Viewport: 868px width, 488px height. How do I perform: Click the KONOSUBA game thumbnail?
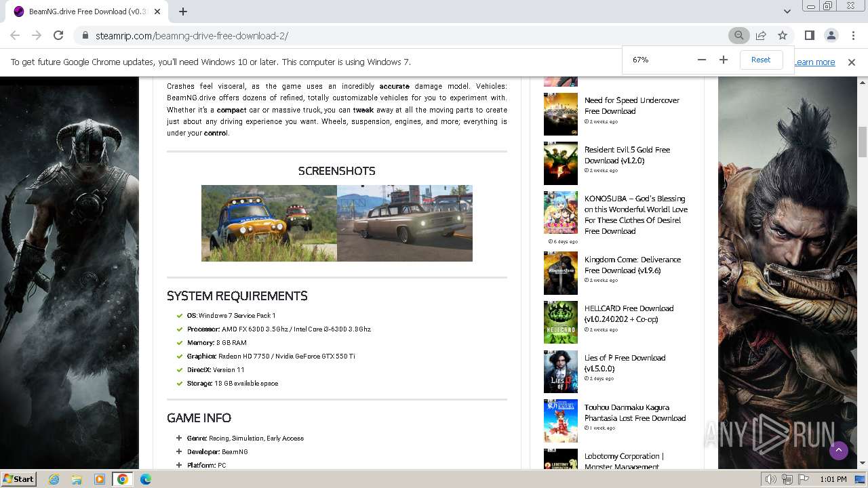tap(561, 212)
